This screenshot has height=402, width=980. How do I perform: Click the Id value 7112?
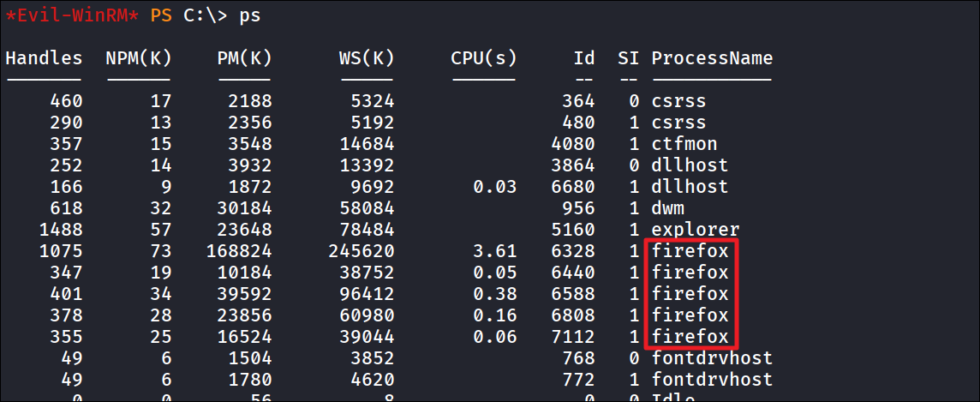573,337
